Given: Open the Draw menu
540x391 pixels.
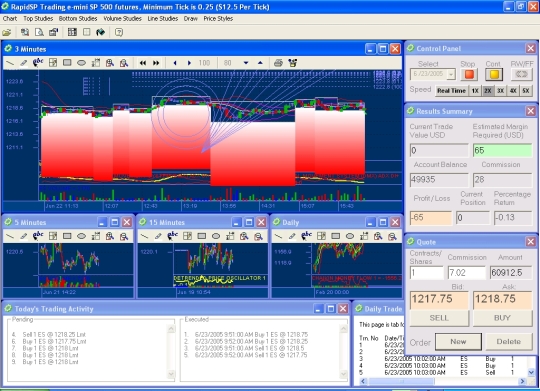Looking at the screenshot, I should pos(190,19).
